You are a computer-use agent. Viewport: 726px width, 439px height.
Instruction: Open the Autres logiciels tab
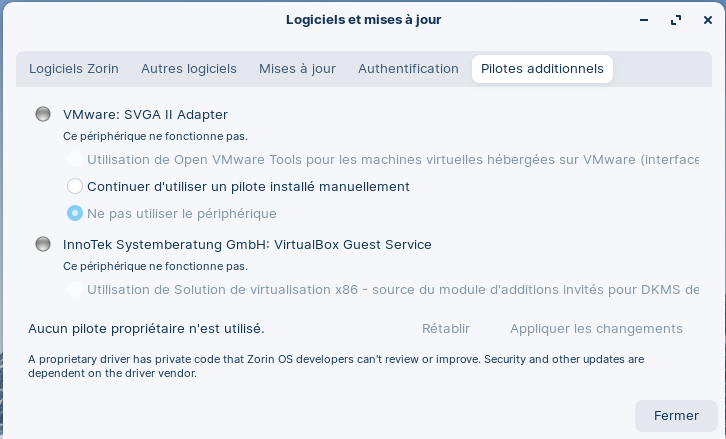click(x=189, y=69)
